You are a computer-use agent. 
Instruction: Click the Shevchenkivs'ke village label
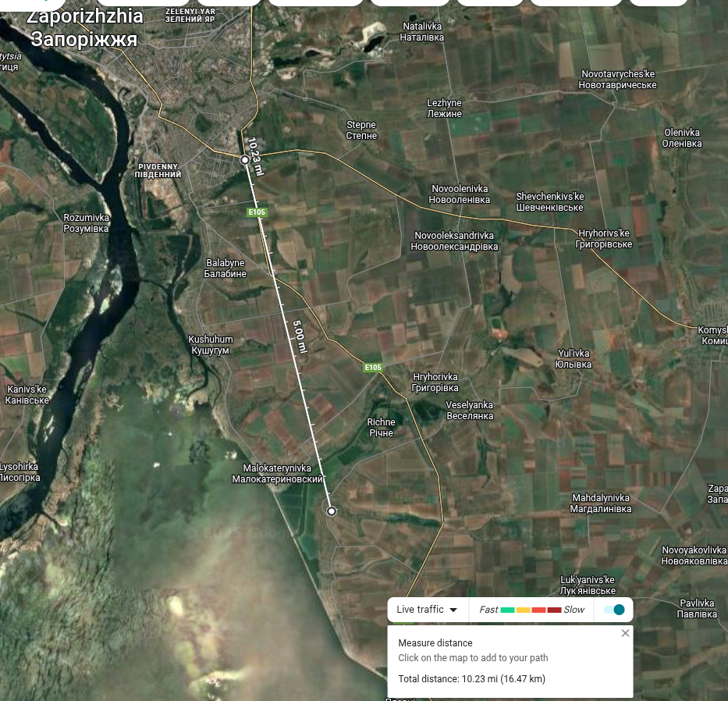pyautogui.click(x=550, y=201)
